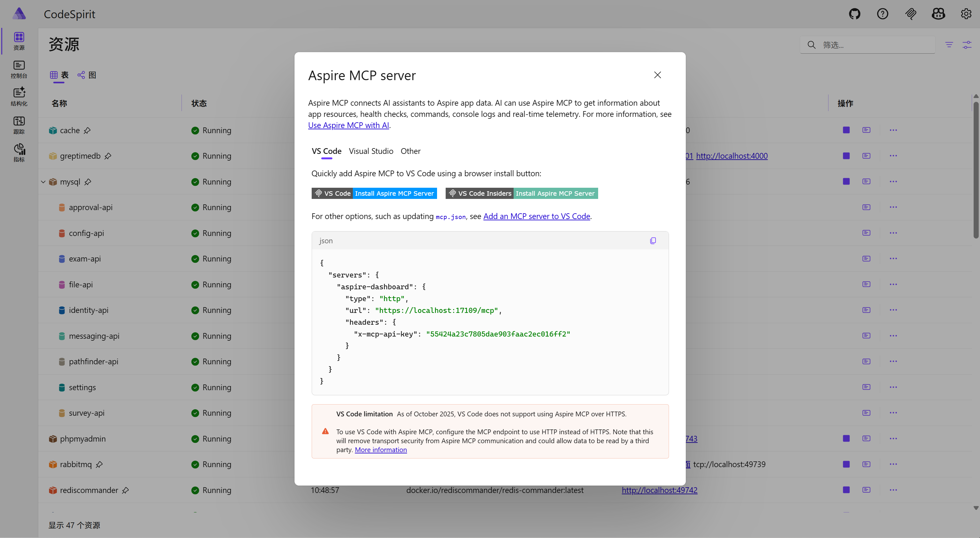This screenshot has width=980, height=538.
Task: Click the MCP server icon in header
Action: point(910,14)
